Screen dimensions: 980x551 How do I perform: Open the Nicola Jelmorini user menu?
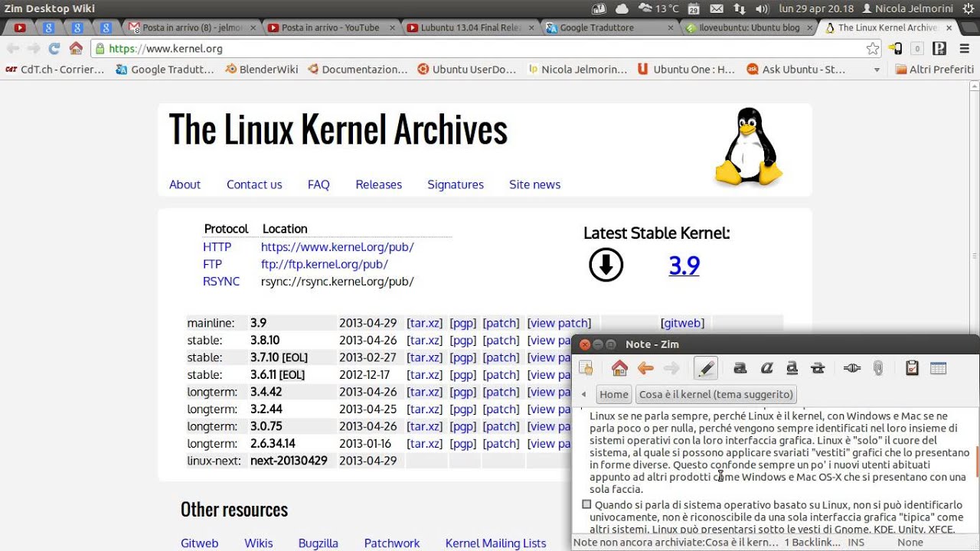tap(907, 8)
